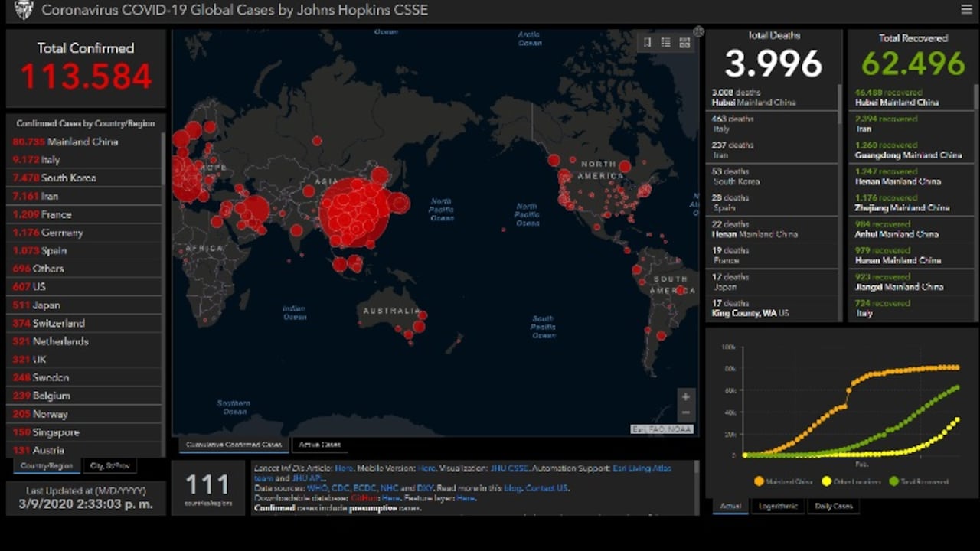Image resolution: width=980 pixels, height=551 pixels.
Task: Show the map legend list icon
Action: pos(666,43)
